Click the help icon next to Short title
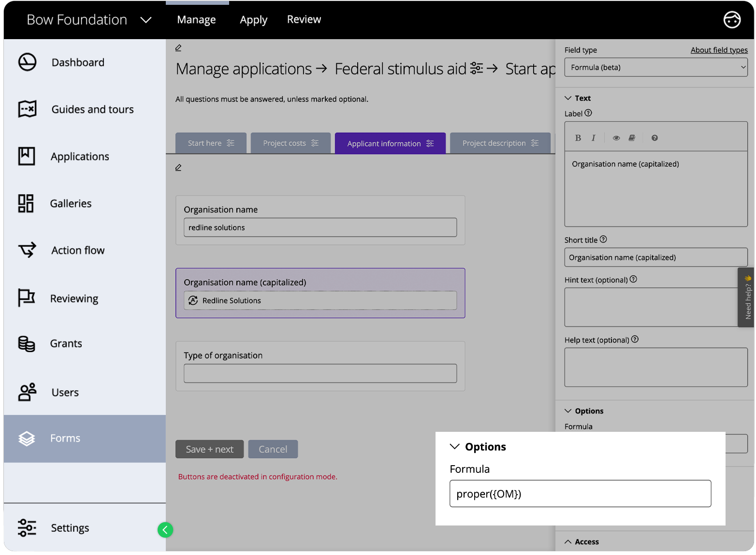 click(x=603, y=240)
